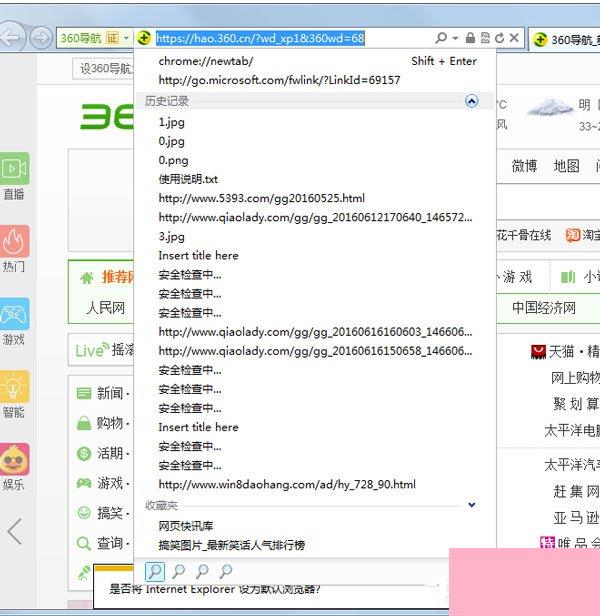Toggle the compatibility view icon
600x616 pixels.
click(x=485, y=38)
